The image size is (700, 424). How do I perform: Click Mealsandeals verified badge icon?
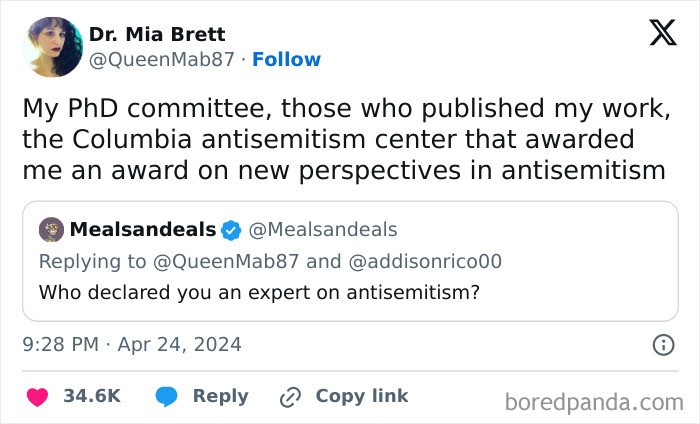pos(231,230)
